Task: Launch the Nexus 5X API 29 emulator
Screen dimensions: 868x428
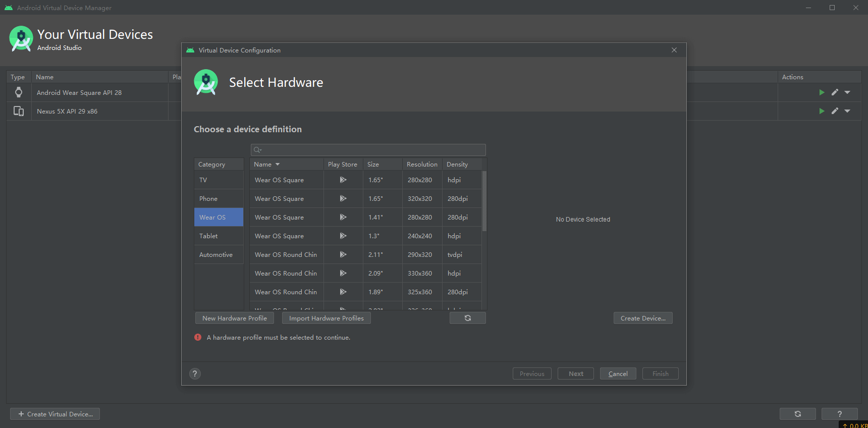Action: tap(822, 111)
